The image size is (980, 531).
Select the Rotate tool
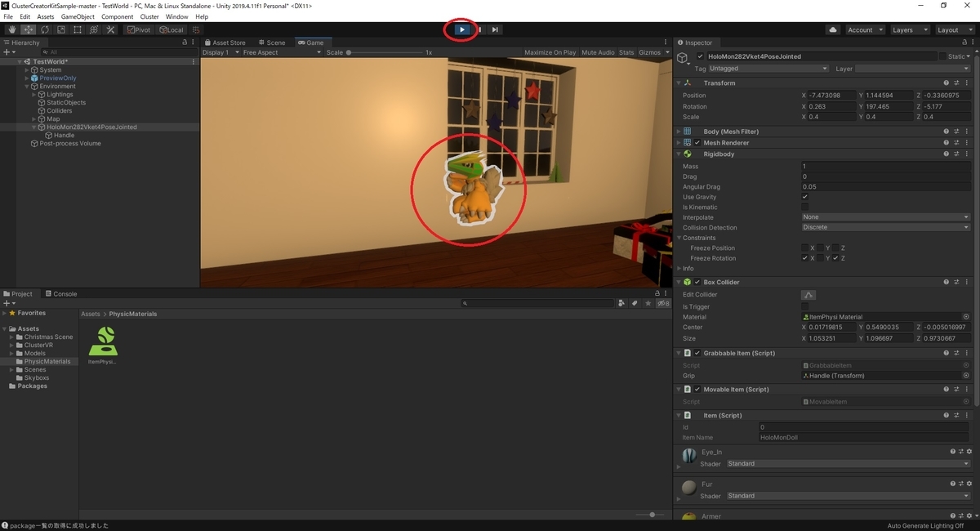(45, 30)
